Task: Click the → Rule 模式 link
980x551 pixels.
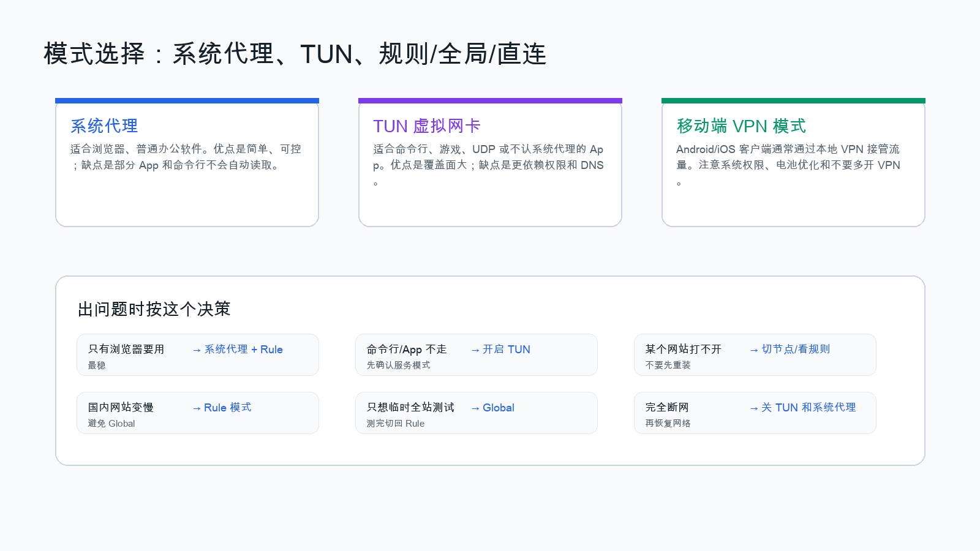Action: pyautogui.click(x=222, y=408)
